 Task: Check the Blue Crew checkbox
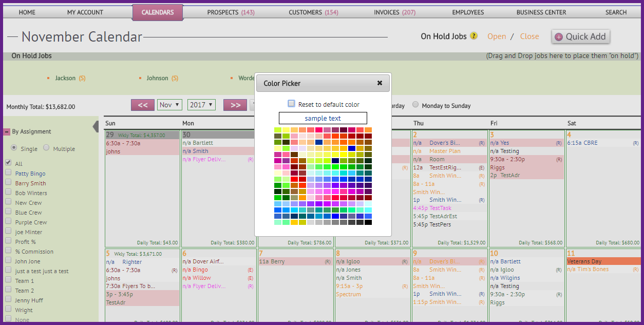8,212
